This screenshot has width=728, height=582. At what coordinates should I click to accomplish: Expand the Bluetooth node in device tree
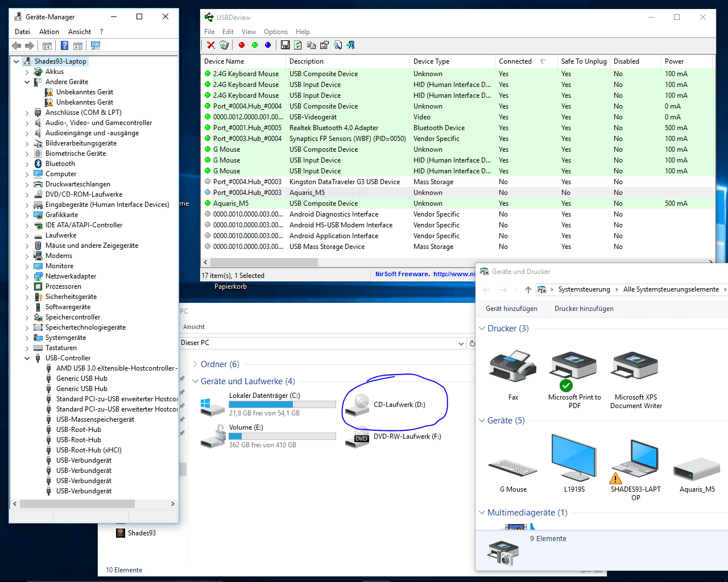[x=27, y=164]
